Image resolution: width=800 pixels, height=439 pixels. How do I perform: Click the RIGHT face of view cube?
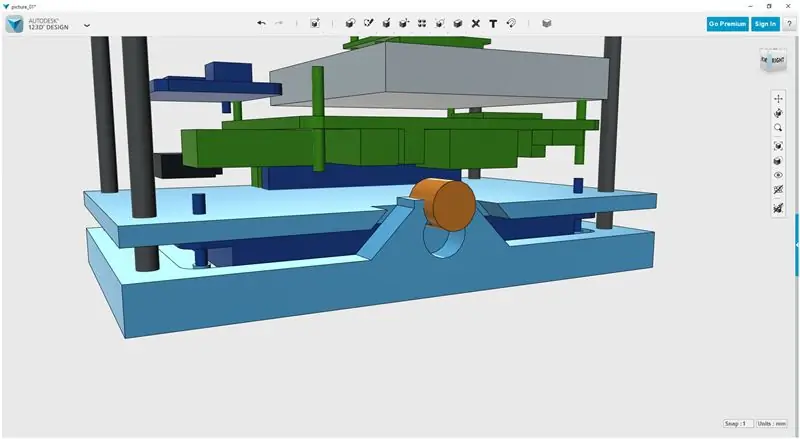tap(778, 61)
